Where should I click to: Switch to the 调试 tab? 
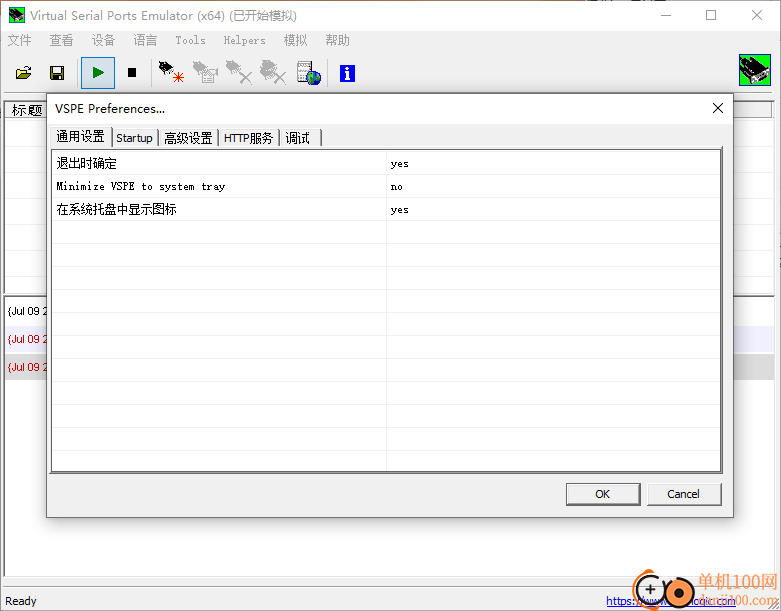[x=299, y=138]
